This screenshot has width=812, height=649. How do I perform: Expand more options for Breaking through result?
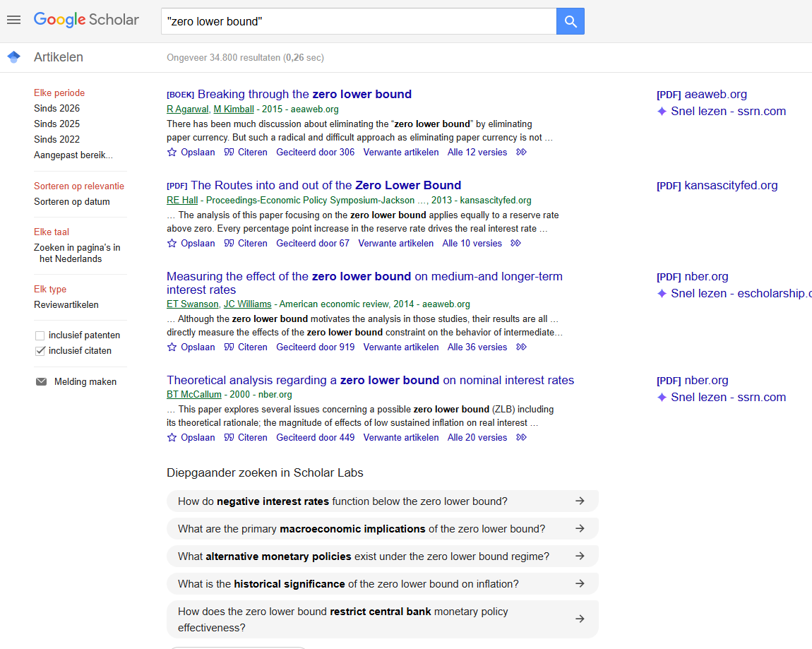522,153
